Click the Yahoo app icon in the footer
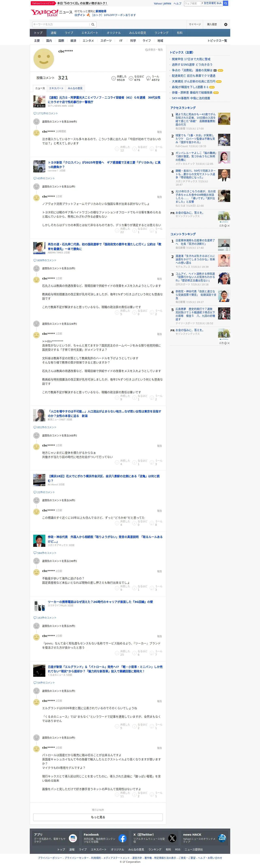This screenshot has height=868, width=260. tap(73, 838)
